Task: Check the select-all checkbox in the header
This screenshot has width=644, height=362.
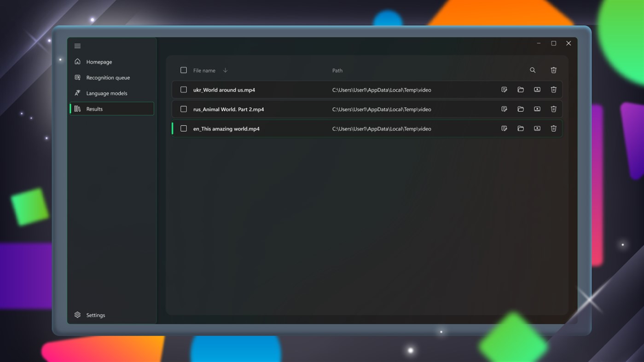Action: (x=184, y=70)
